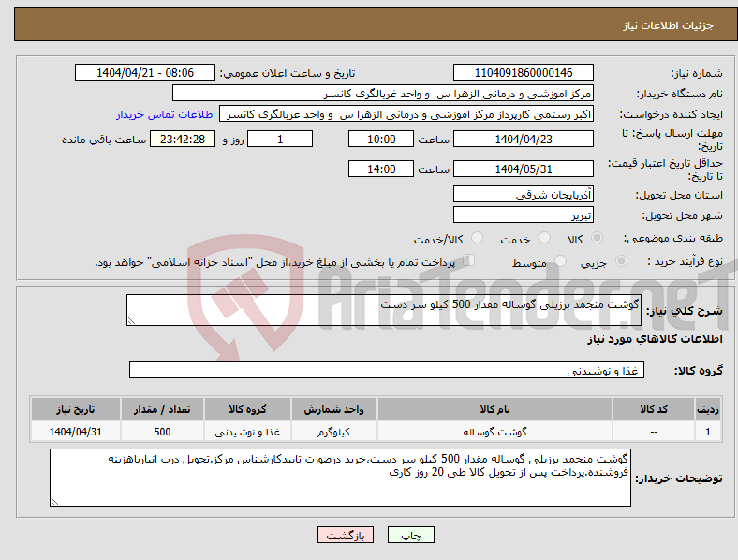The image size is (738, 560).
Task: Select the متوسط purchase type radio
Action: pos(560,261)
